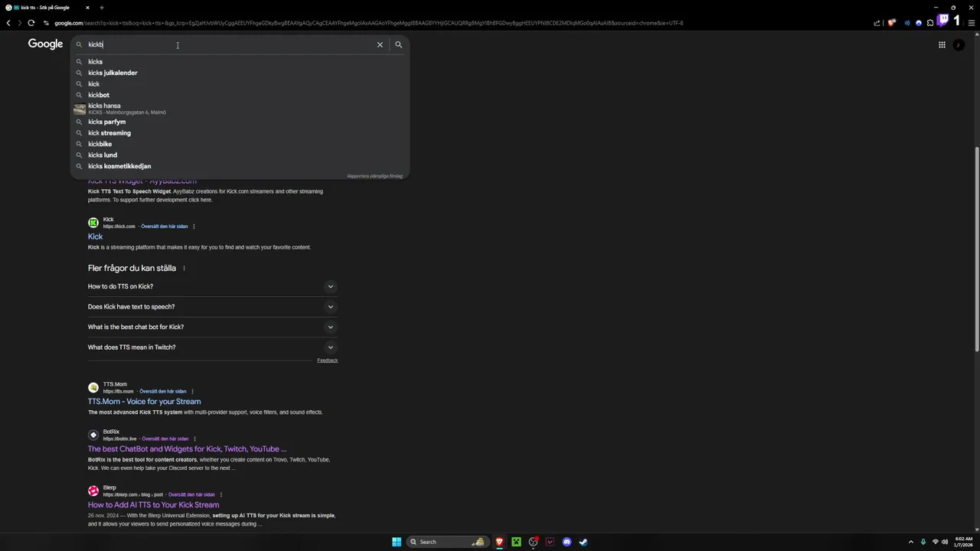Viewport: 980px width, 551px height.
Task: Open the Brave Shields icon
Action: coord(891,23)
